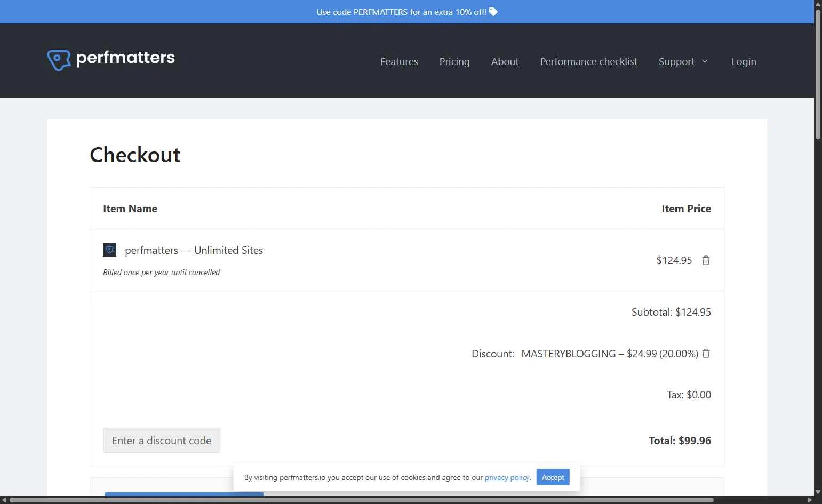822x504 pixels.
Task: Click the MASTERYBLOGGING discount text
Action: tap(610, 354)
